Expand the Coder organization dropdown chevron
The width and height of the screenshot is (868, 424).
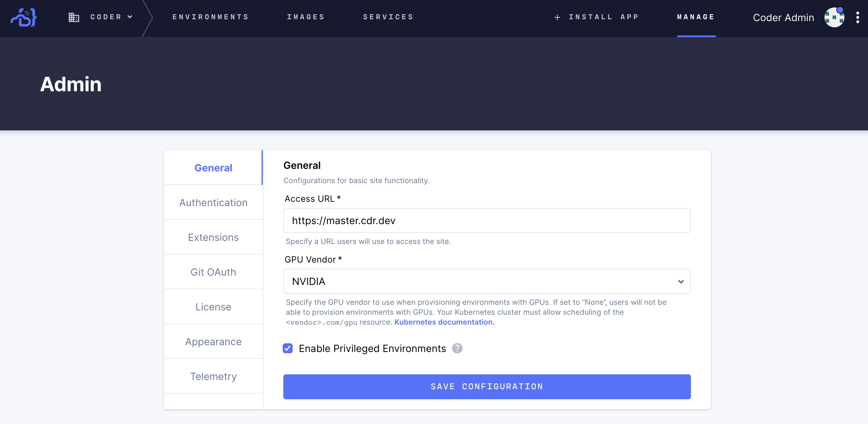(x=130, y=17)
